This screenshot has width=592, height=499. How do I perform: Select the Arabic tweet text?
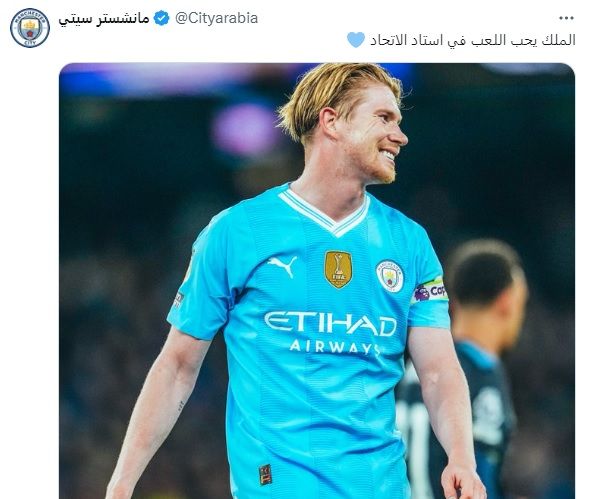coord(473,40)
